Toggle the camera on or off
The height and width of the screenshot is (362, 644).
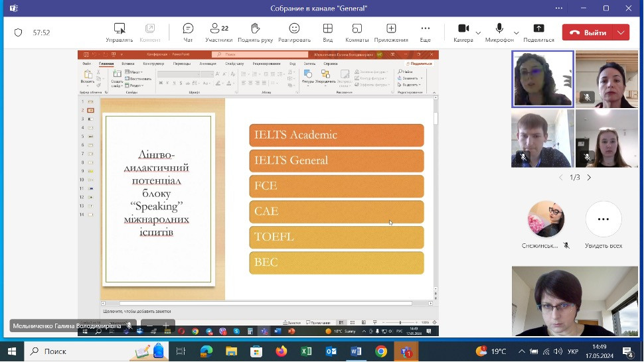tap(463, 32)
